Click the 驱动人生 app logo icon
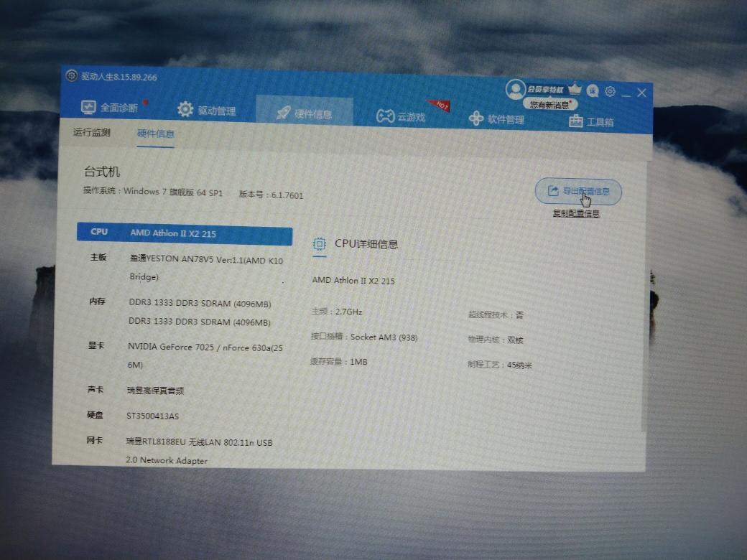 [71, 75]
